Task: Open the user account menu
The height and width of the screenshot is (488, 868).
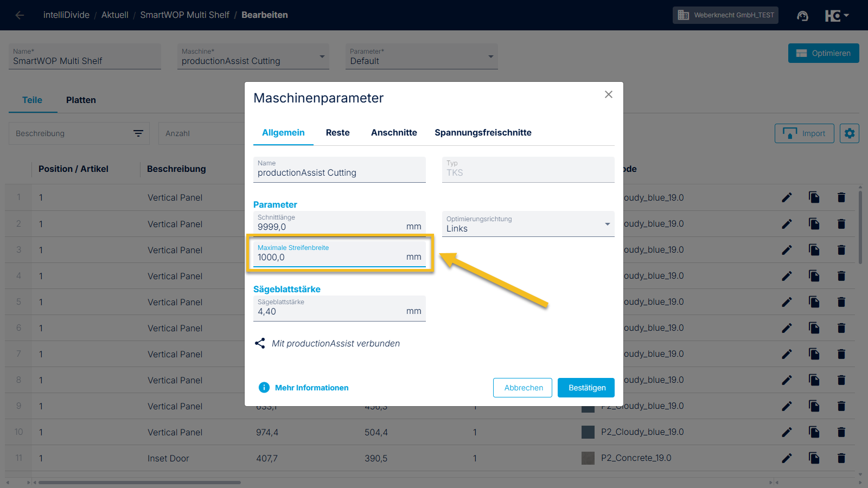Action: (837, 16)
